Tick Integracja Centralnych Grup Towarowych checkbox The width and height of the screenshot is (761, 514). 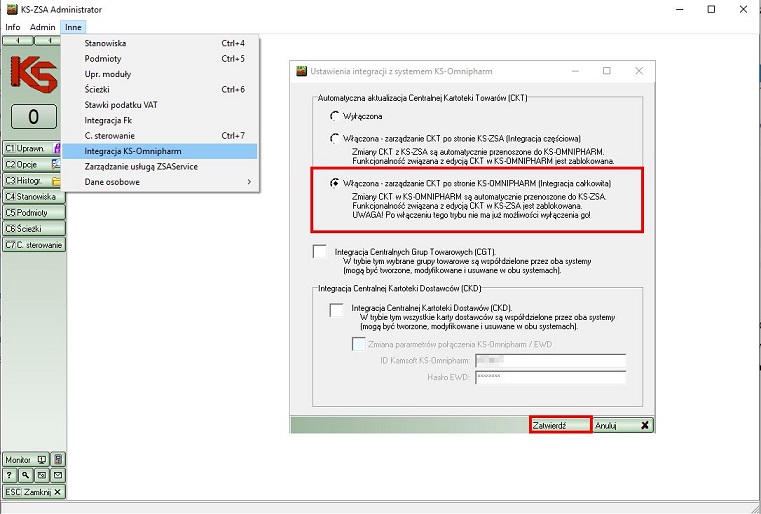pos(320,252)
